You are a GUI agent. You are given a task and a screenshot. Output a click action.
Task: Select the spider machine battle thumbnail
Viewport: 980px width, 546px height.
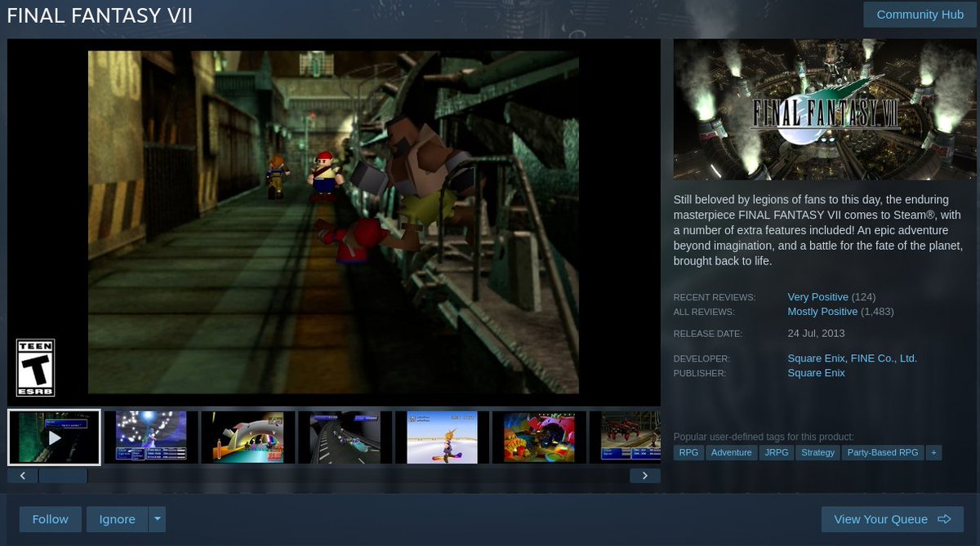coord(625,437)
